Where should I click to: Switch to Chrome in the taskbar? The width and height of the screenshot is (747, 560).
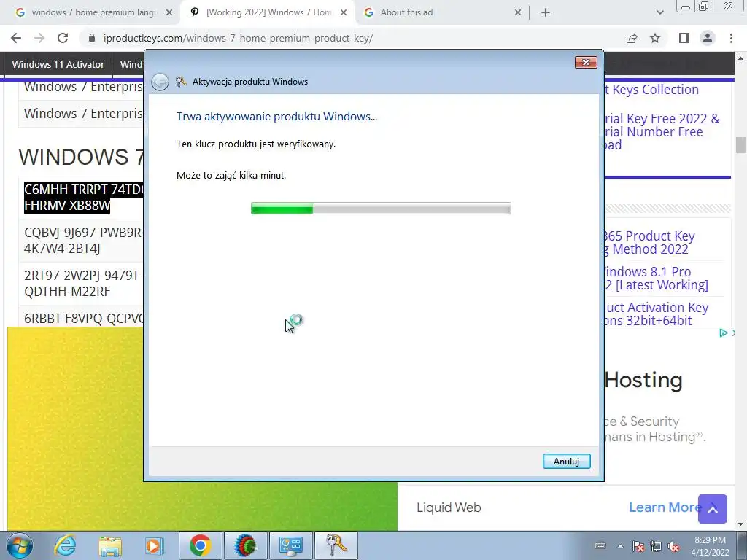(200, 545)
